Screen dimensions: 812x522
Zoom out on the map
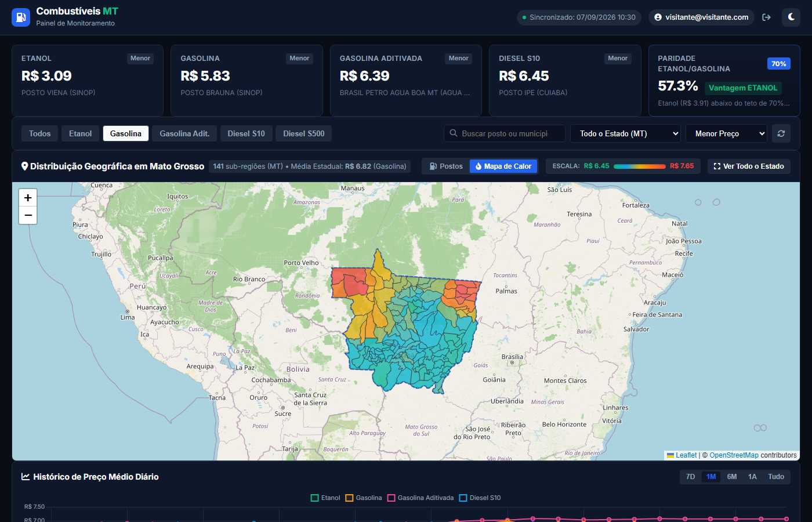click(28, 215)
